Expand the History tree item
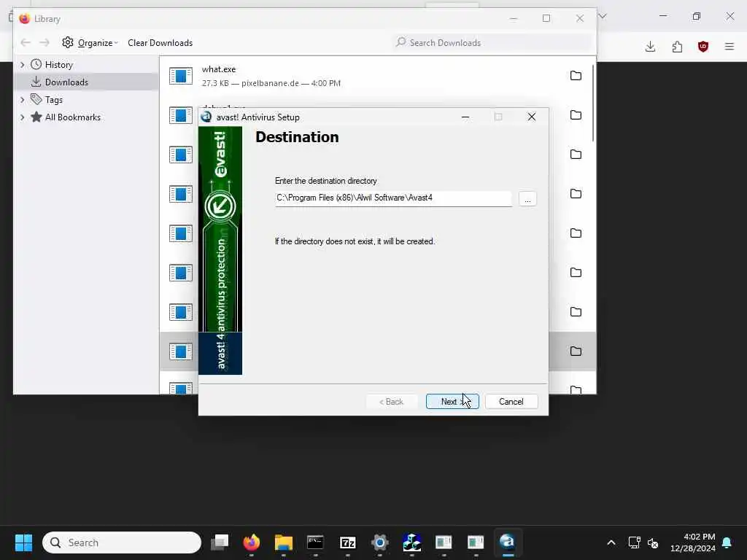 tap(22, 64)
